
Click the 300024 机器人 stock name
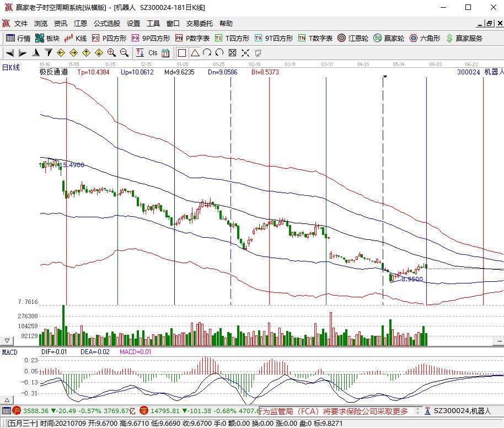[480, 72]
